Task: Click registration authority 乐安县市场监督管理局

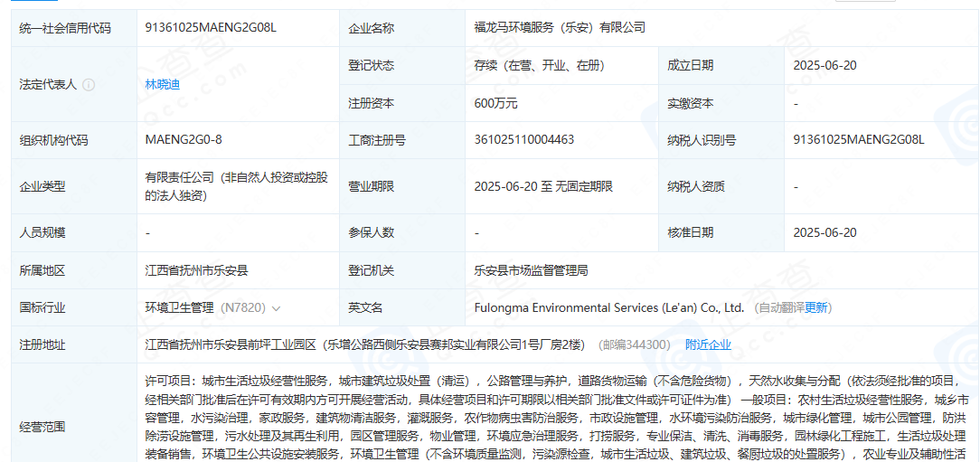Action: (x=531, y=270)
